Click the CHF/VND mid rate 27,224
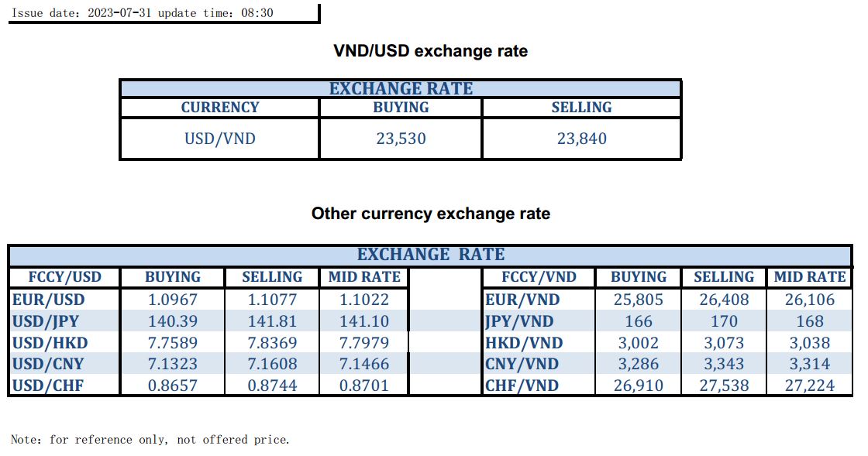Screen dimensions: 868x456 tap(810, 386)
